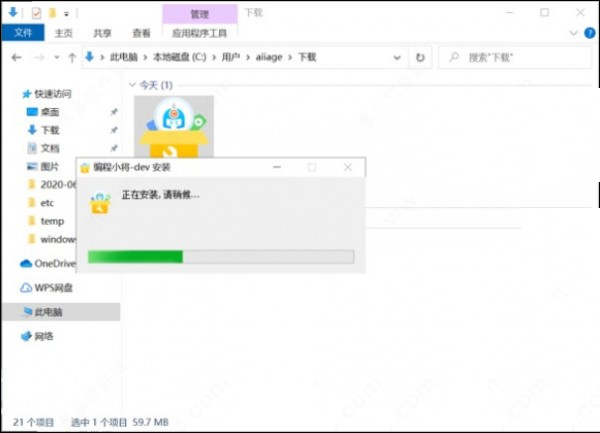Screen dimensions: 600x433
Task: Expand the address bar history dropdown
Action: 397,58
